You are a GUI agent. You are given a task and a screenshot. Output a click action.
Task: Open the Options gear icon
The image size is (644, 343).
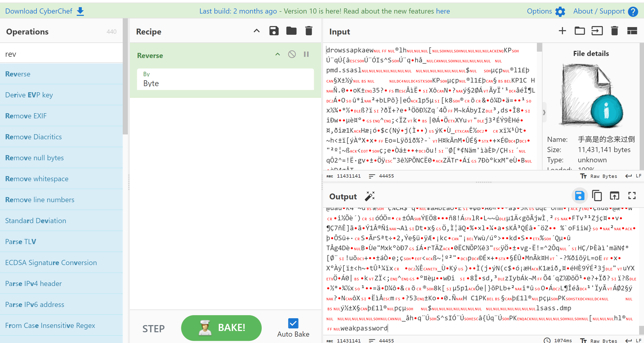(x=560, y=12)
